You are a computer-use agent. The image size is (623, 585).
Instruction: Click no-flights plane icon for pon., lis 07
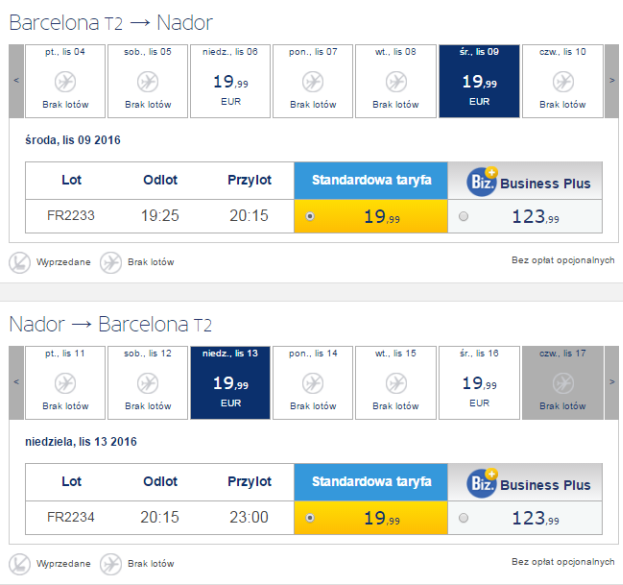coord(313,82)
